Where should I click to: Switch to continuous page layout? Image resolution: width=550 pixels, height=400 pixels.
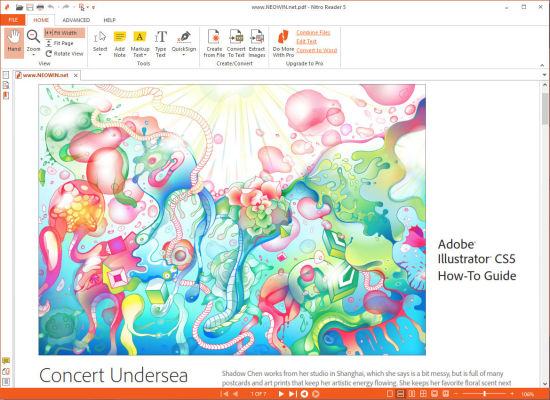click(401, 394)
